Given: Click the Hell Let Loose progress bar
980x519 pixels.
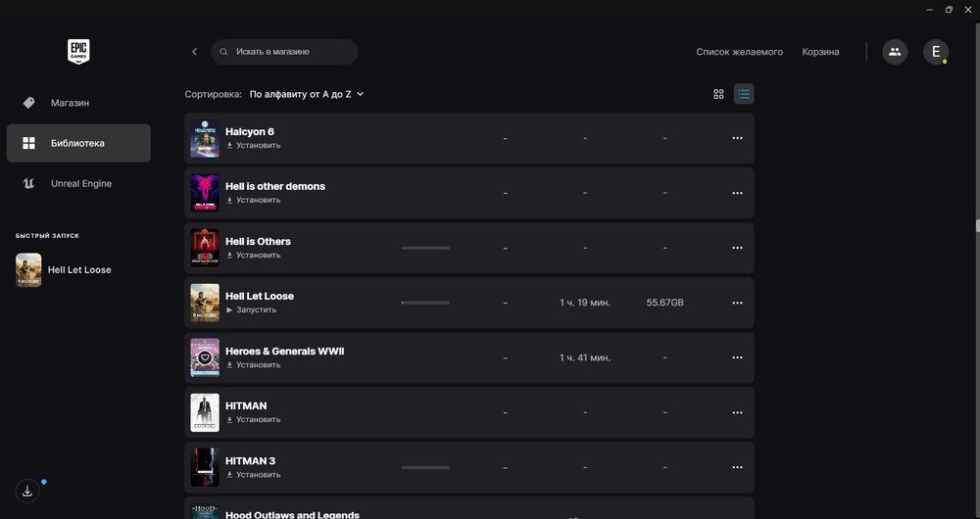Looking at the screenshot, I should pyautogui.click(x=425, y=303).
